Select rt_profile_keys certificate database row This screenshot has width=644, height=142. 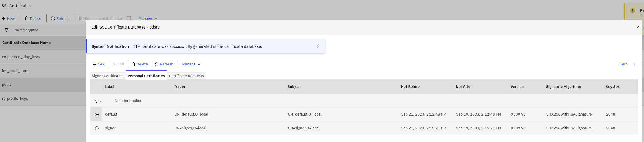click(x=15, y=99)
